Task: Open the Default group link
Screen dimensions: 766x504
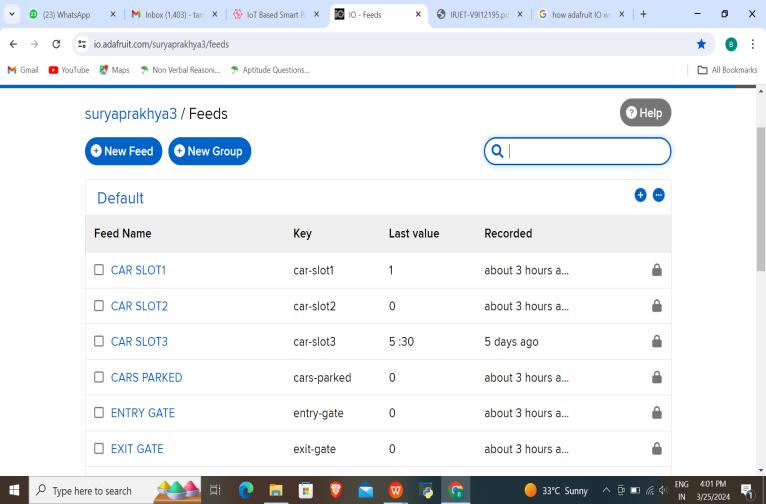Action: click(120, 198)
